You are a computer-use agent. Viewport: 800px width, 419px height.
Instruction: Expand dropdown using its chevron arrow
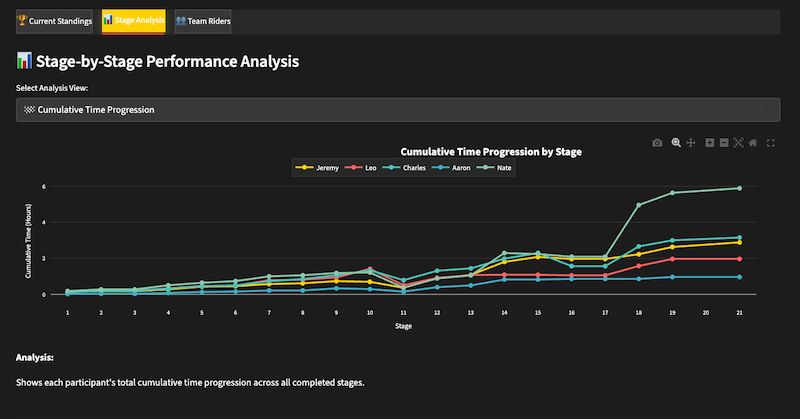point(766,109)
